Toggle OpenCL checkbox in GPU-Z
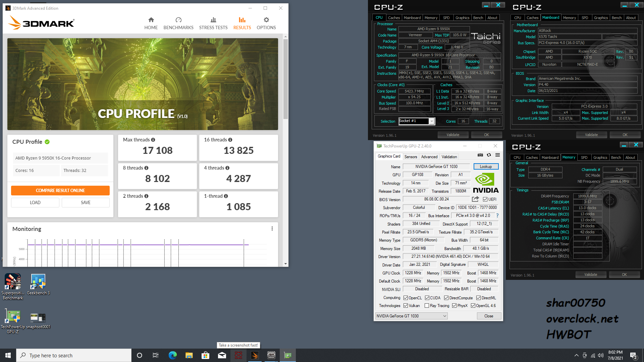644x362 pixels. pos(406,298)
